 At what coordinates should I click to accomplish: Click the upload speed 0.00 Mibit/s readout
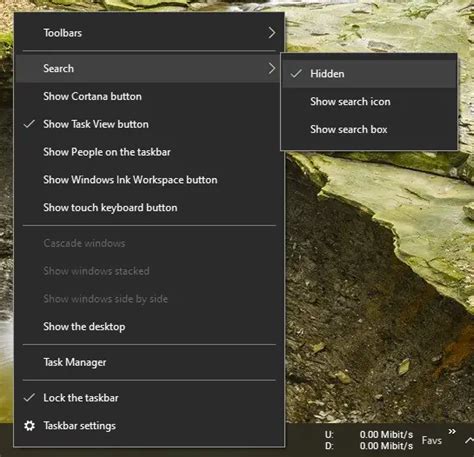[x=386, y=434]
